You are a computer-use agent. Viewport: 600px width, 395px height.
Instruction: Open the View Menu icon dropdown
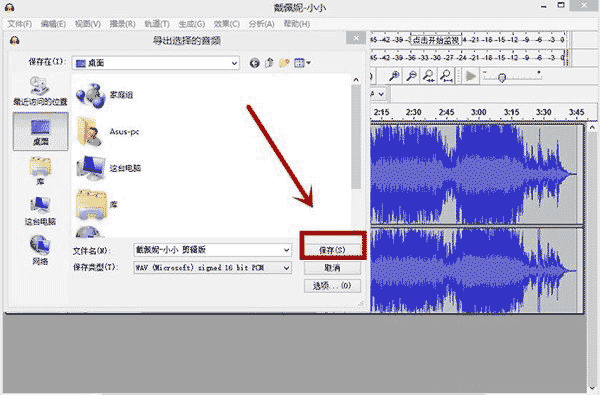click(302, 63)
